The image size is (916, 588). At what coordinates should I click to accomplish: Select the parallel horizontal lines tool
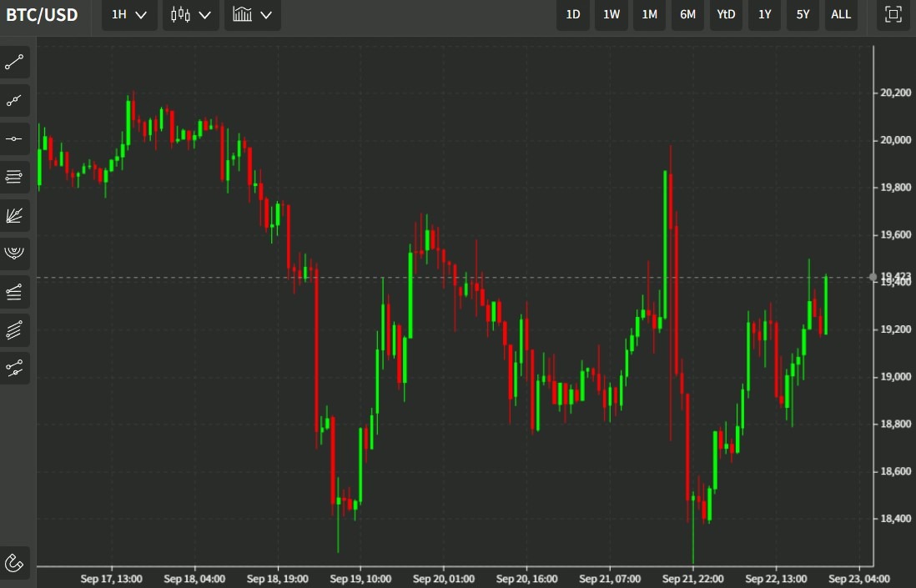[x=14, y=177]
